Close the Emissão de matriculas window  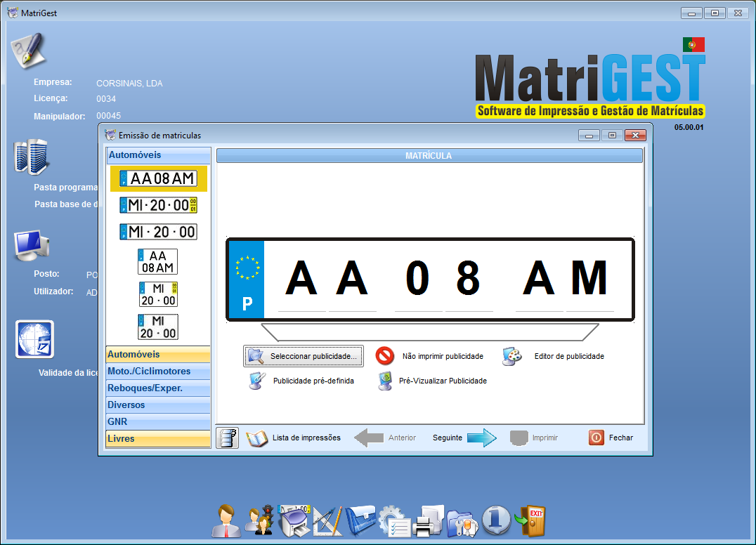coord(635,136)
